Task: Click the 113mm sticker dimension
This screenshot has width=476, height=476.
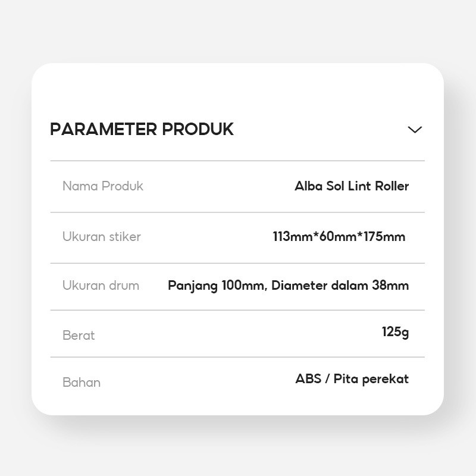Action: tap(292, 237)
